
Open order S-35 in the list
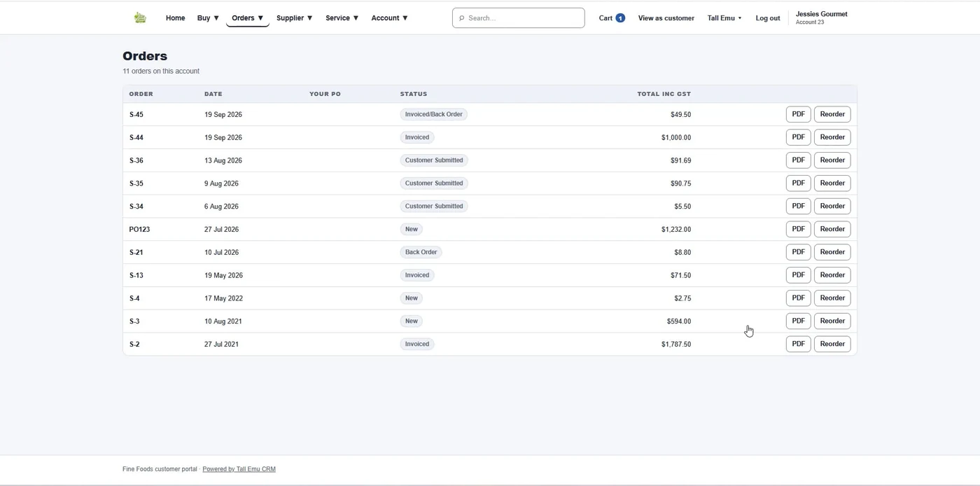click(136, 183)
